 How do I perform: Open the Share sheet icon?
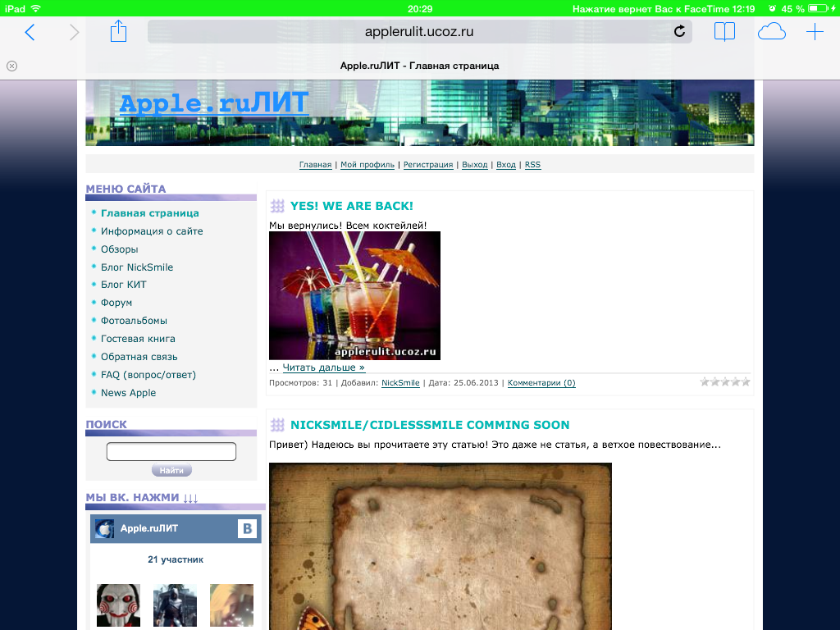pos(118,31)
